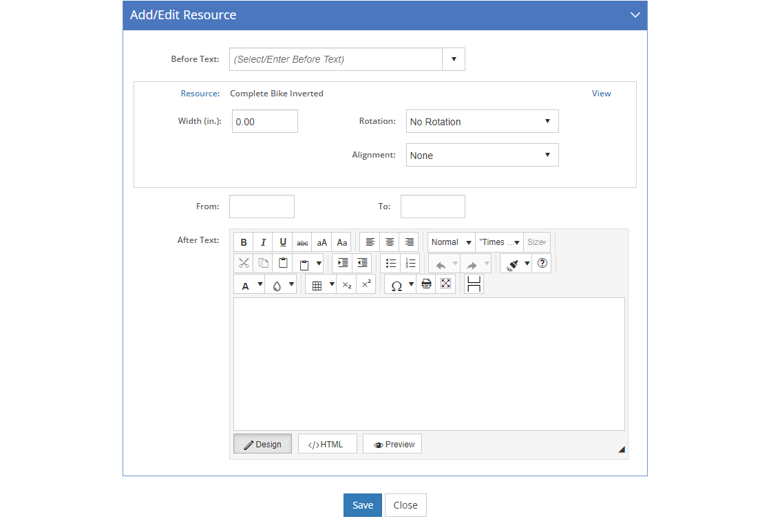Image resolution: width=771 pixels, height=532 pixels.
Task: Apply superscript formatting
Action: point(366,285)
